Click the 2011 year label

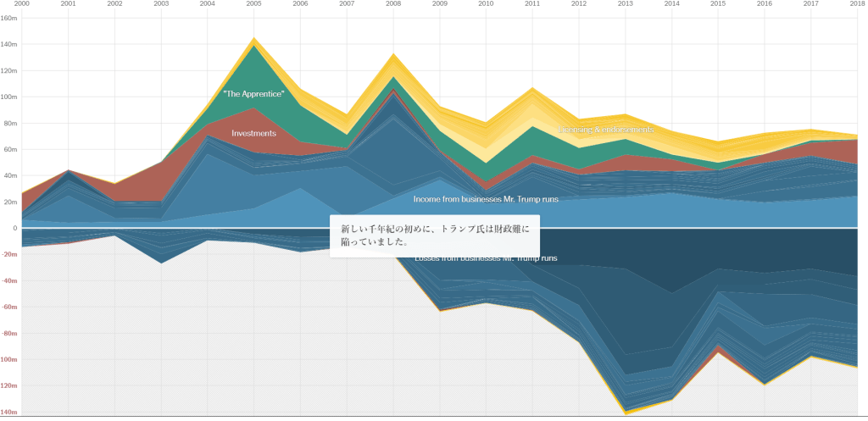click(x=531, y=4)
